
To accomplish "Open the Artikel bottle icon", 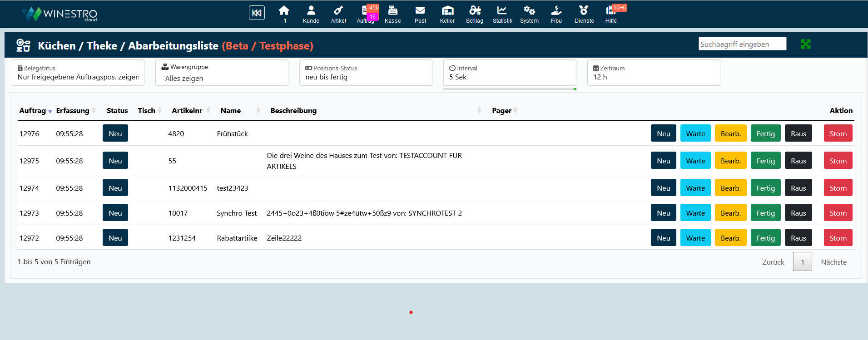I will coord(338,11).
